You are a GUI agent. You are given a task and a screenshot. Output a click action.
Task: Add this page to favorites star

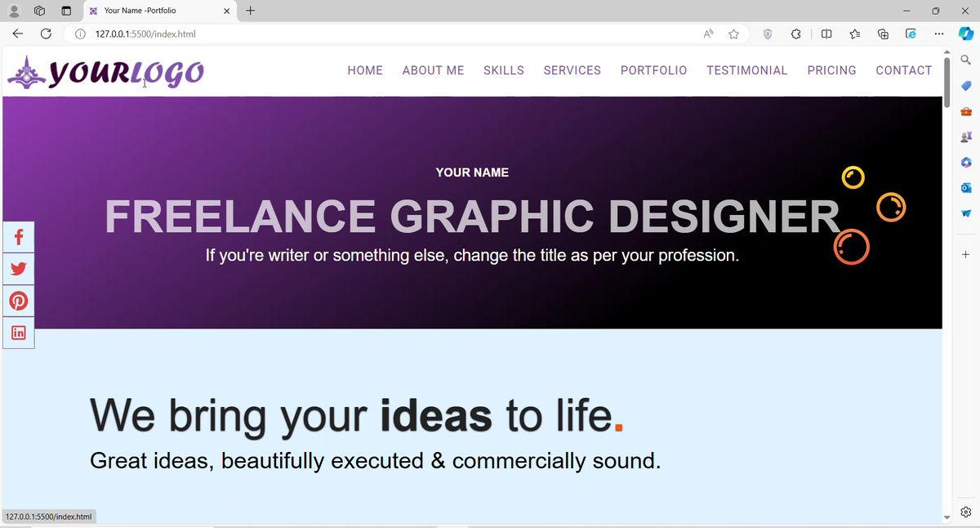tap(733, 34)
